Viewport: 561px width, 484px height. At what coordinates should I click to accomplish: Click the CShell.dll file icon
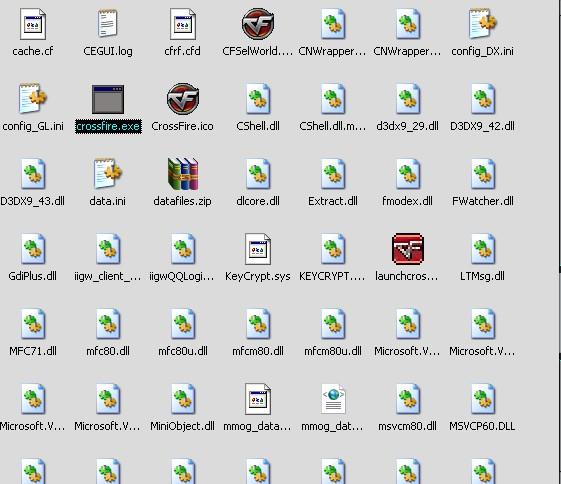(258, 99)
